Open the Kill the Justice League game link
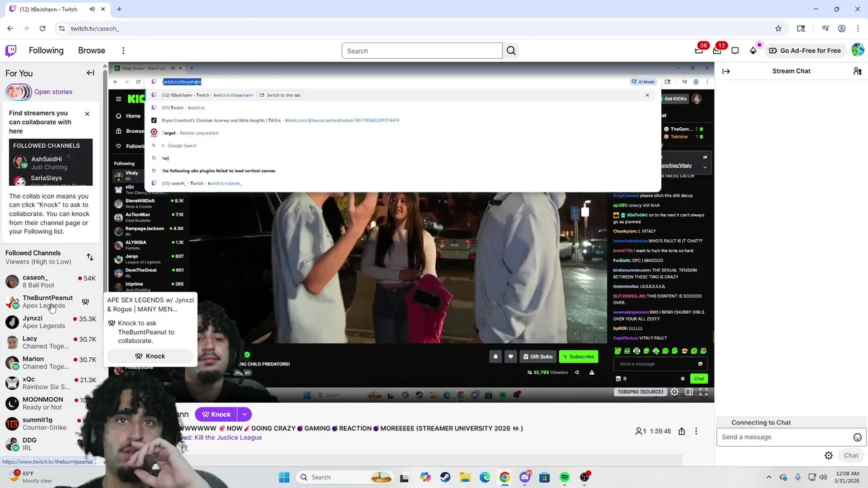 click(226, 438)
